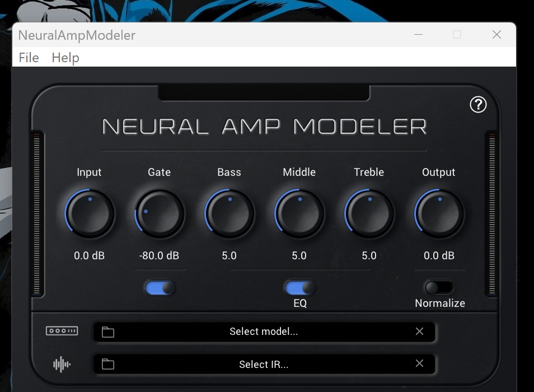This screenshot has width=534, height=392.
Task: Click the IR waveform icon
Action: [x=62, y=364]
